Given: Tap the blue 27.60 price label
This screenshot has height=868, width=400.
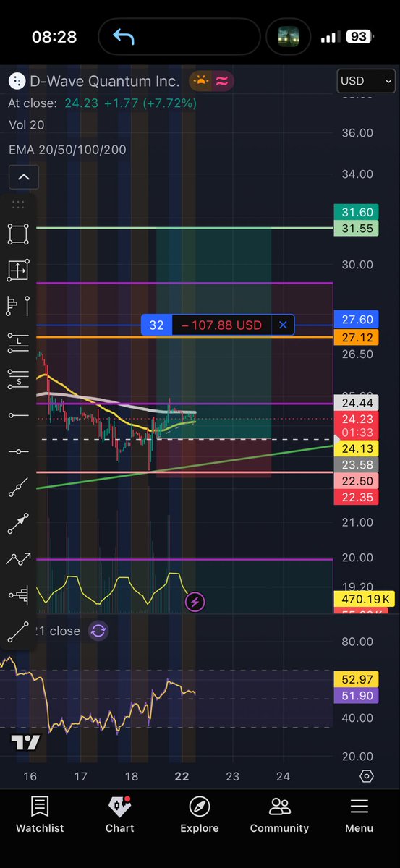Looking at the screenshot, I should (x=357, y=320).
